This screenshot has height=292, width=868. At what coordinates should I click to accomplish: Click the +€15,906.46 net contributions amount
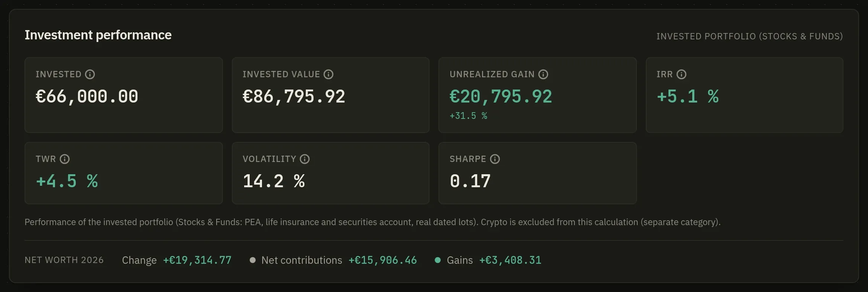[x=383, y=260]
